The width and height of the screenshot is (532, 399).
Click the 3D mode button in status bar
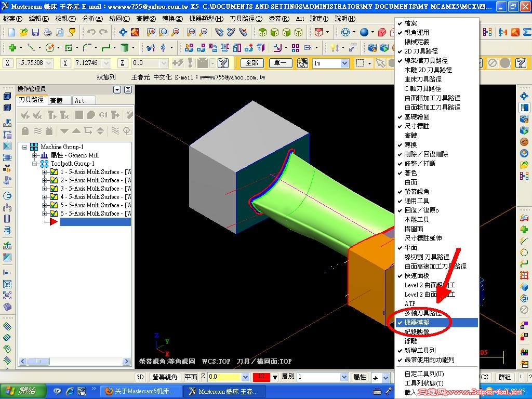140,377
